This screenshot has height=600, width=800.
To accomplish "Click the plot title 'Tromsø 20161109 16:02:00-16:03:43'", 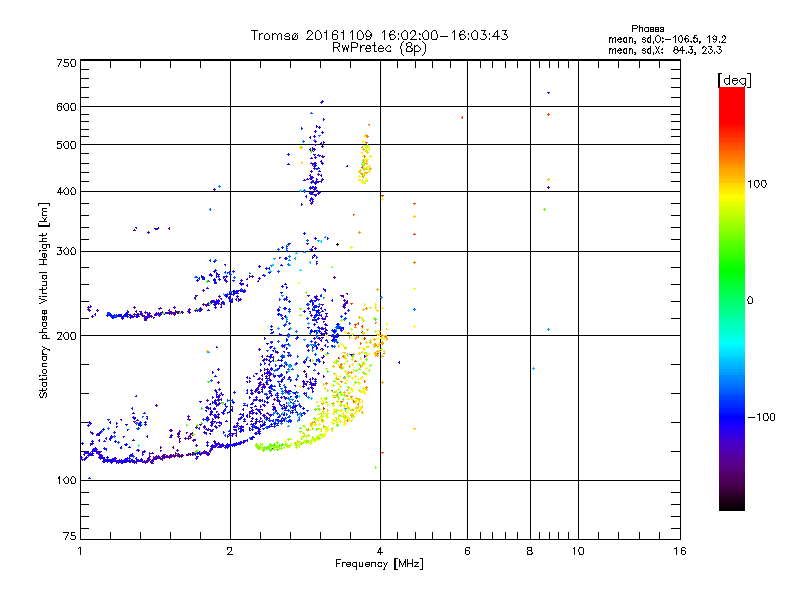I will [379, 35].
